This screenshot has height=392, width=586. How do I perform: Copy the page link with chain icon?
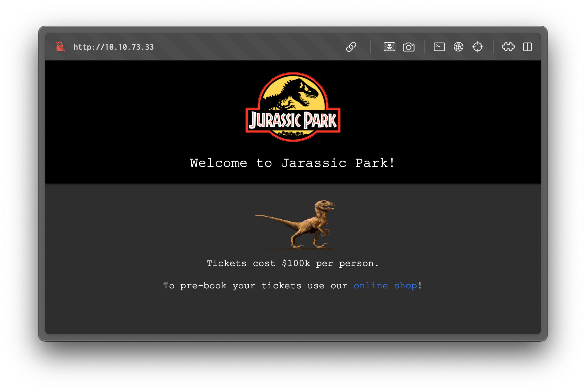(351, 47)
